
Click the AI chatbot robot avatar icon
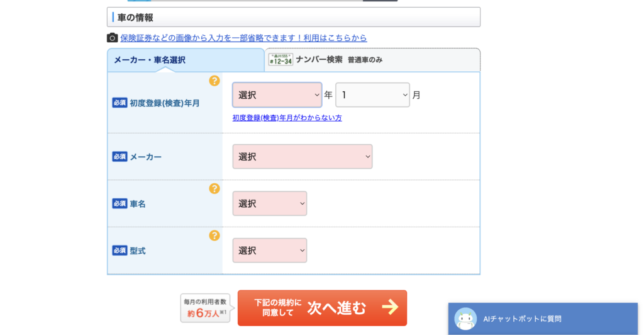[465, 319]
